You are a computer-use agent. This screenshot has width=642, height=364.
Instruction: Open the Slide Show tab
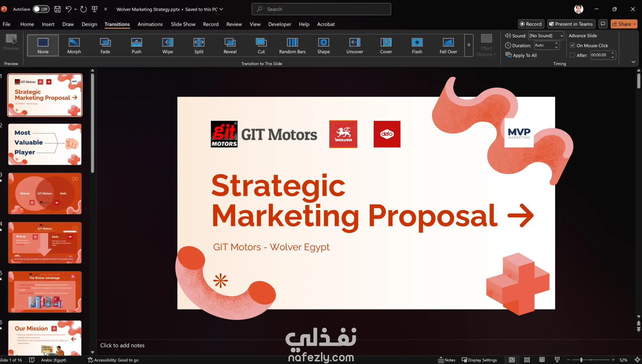(183, 24)
